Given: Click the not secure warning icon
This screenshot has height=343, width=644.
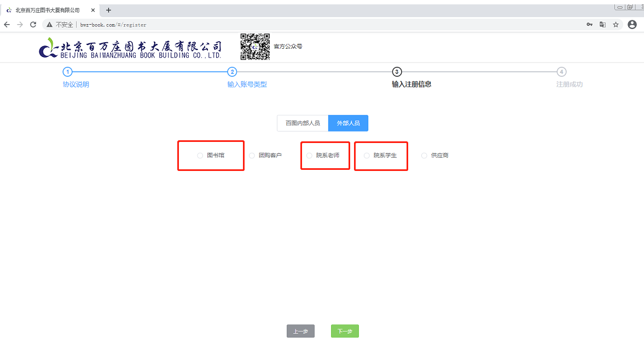Looking at the screenshot, I should (50, 25).
